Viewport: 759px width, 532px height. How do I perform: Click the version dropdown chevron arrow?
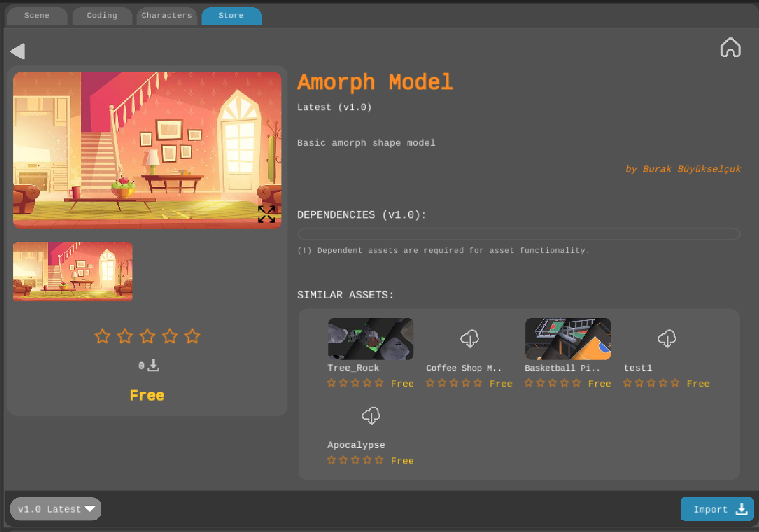pyautogui.click(x=91, y=509)
